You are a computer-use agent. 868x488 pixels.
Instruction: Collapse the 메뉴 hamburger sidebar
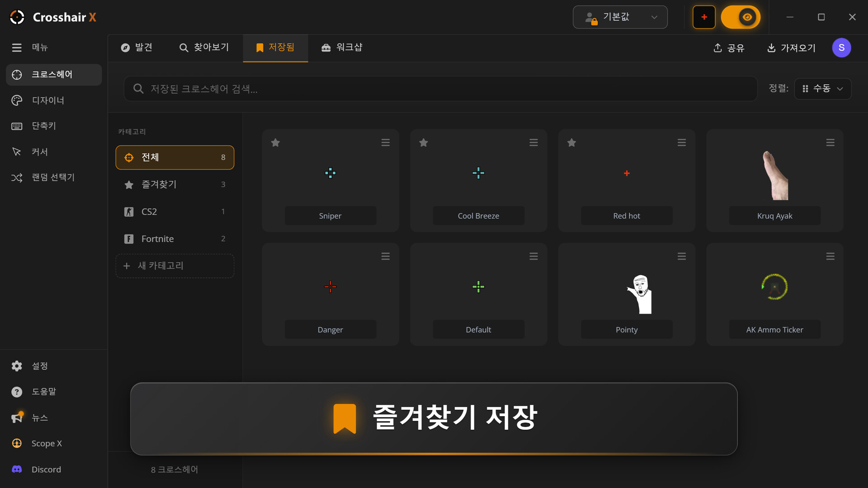17,47
